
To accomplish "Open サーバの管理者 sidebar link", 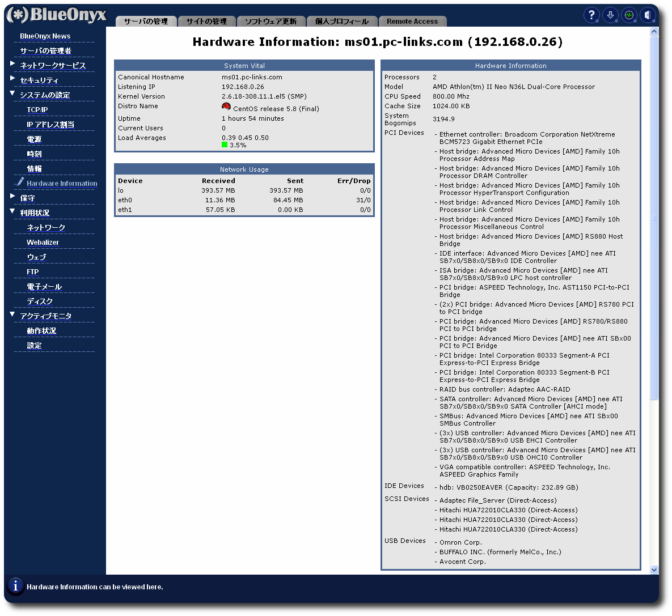I will pos(45,51).
